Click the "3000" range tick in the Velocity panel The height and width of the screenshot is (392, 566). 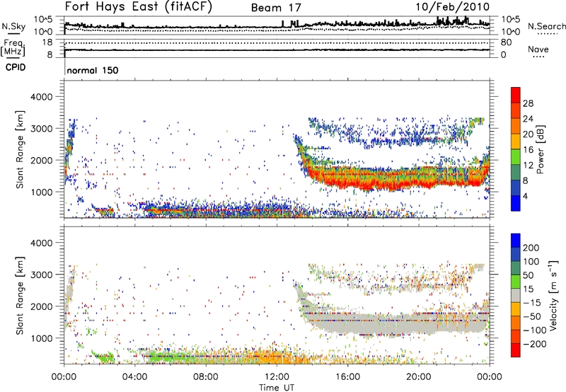pyautogui.click(x=41, y=275)
